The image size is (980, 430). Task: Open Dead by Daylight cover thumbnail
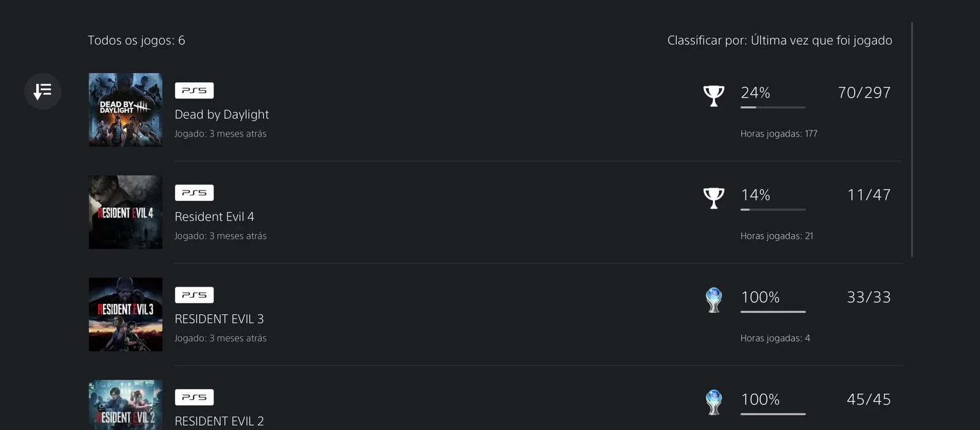tap(126, 110)
